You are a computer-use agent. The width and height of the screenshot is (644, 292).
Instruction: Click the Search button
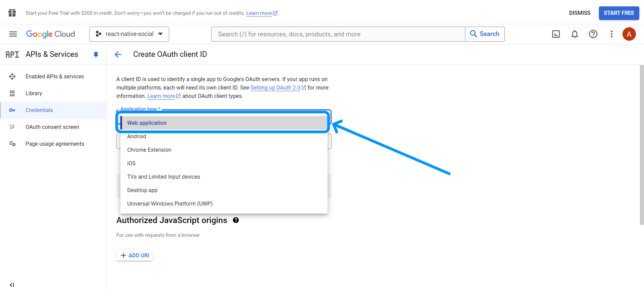pyautogui.click(x=485, y=34)
